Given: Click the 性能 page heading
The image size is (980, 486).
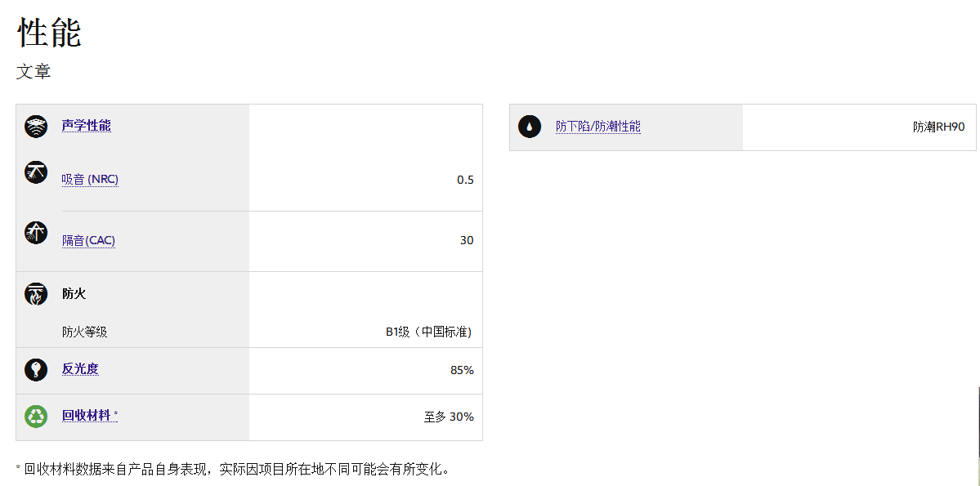Looking at the screenshot, I should (49, 33).
